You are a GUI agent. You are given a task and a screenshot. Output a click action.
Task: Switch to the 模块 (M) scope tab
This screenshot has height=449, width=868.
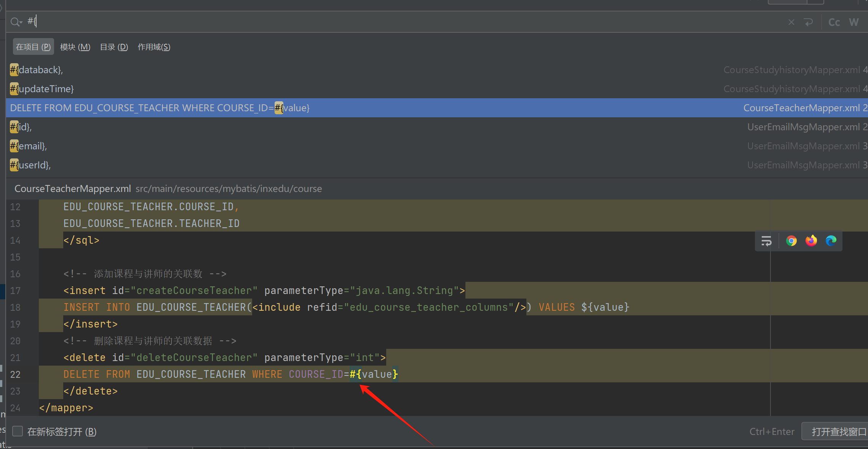75,47
